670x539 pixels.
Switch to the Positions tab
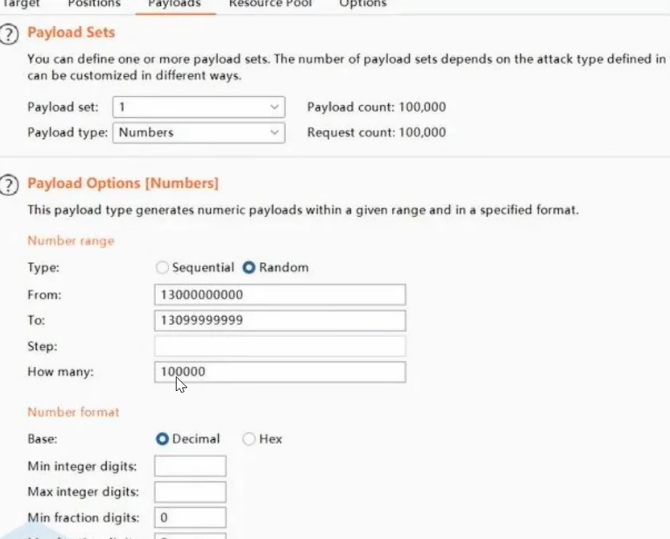click(x=94, y=4)
